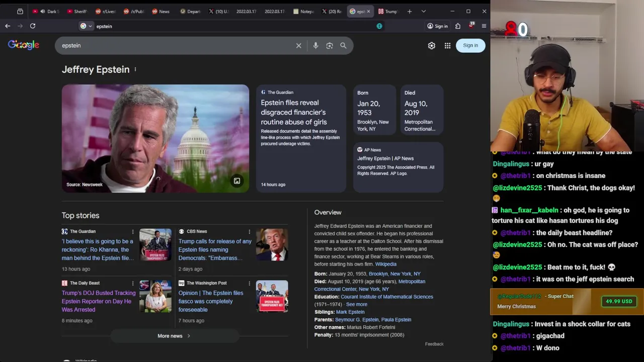
Task: Open browser Sign in account button
Action: point(437,26)
